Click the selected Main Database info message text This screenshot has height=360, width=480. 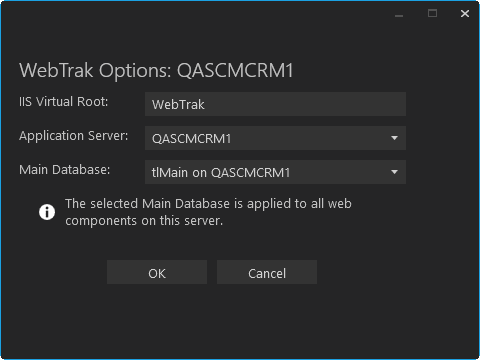208,212
